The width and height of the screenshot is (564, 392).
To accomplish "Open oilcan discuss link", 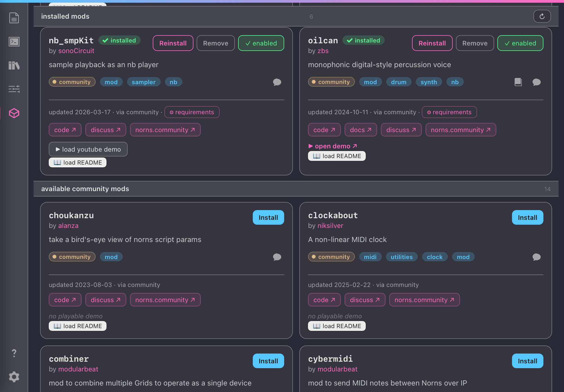I will click(401, 130).
